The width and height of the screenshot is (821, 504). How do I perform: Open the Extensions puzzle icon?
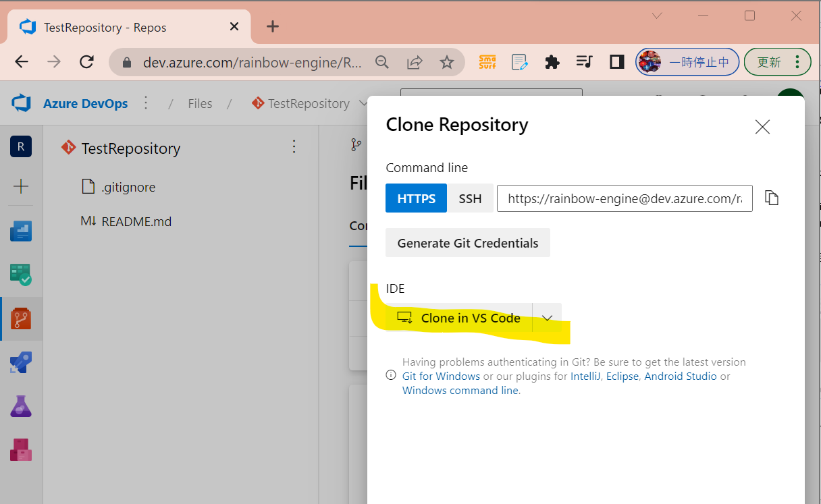tap(552, 62)
